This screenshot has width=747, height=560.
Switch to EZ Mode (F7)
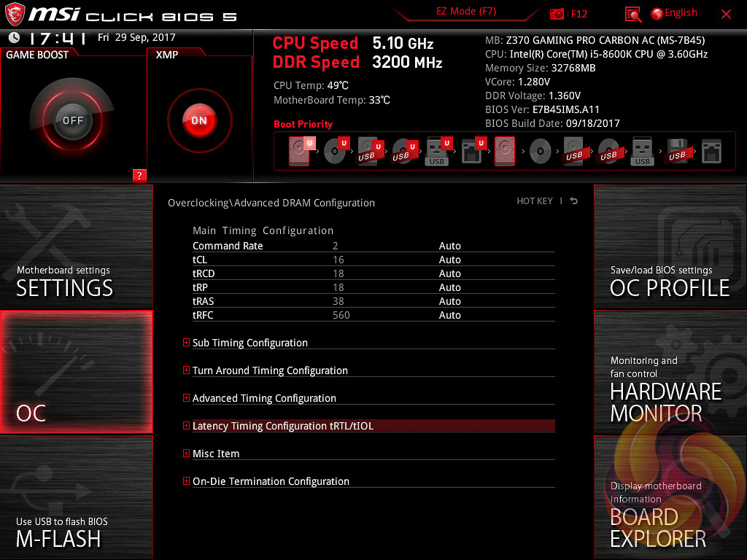(466, 12)
